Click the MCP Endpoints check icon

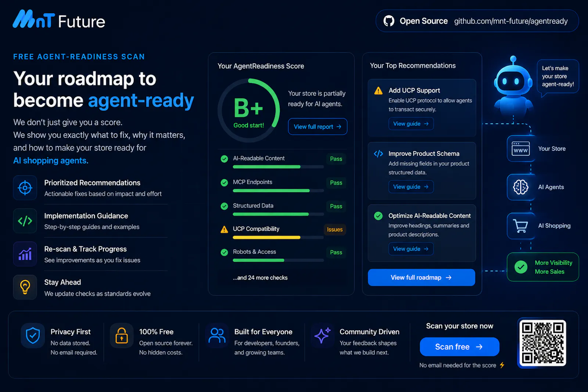point(224,183)
